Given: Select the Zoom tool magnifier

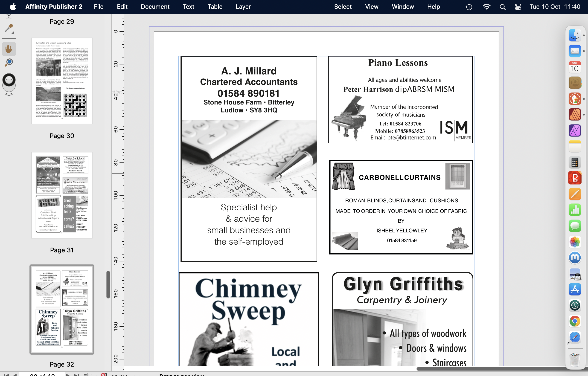Looking at the screenshot, I should [x=9, y=63].
